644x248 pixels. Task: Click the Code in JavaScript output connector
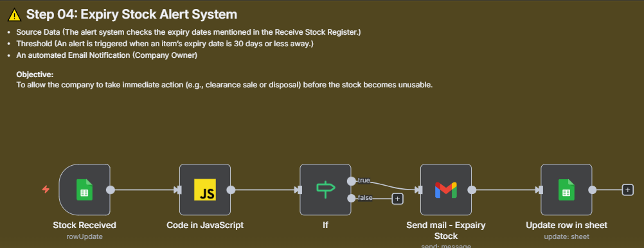(231, 190)
